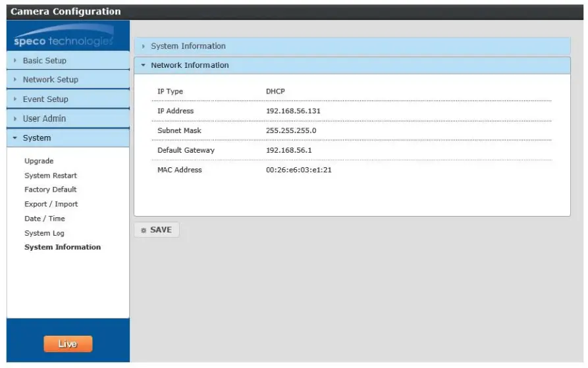The image size is (588, 368).
Task: Open the Upgrade page
Action: point(39,161)
